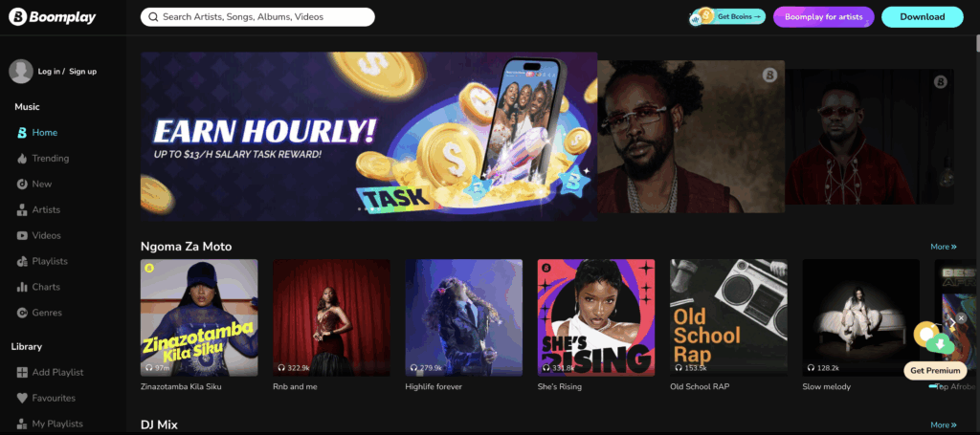Screen dimensions: 980x435
Task: Open the Artists sidebar icon
Action: [x=22, y=209]
